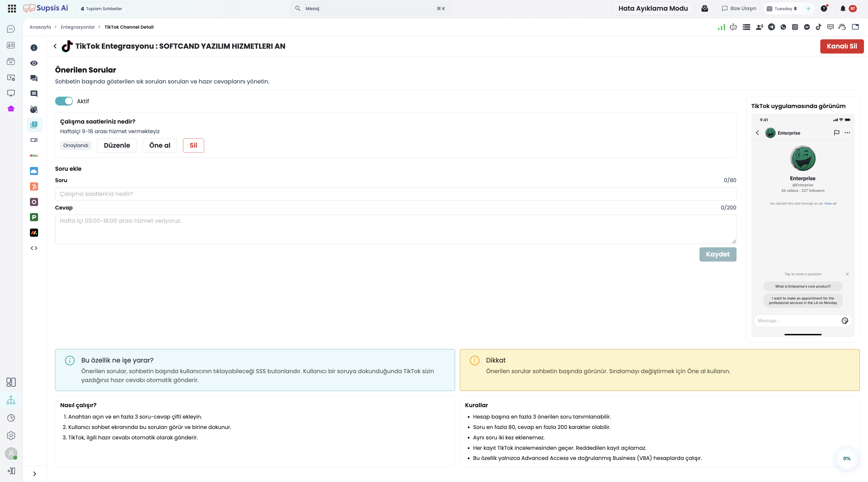Click the Telegram channel icon in header
This screenshot has width=868, height=482.
pos(771,27)
